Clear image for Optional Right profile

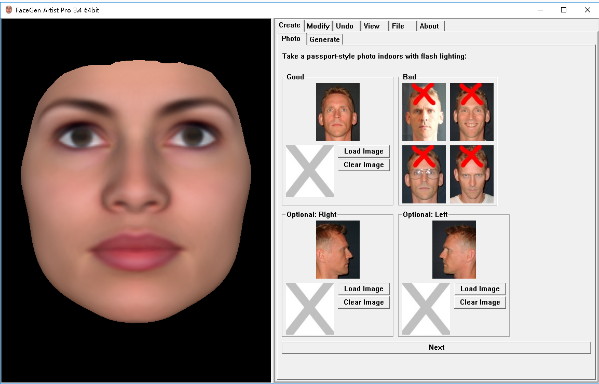point(364,302)
